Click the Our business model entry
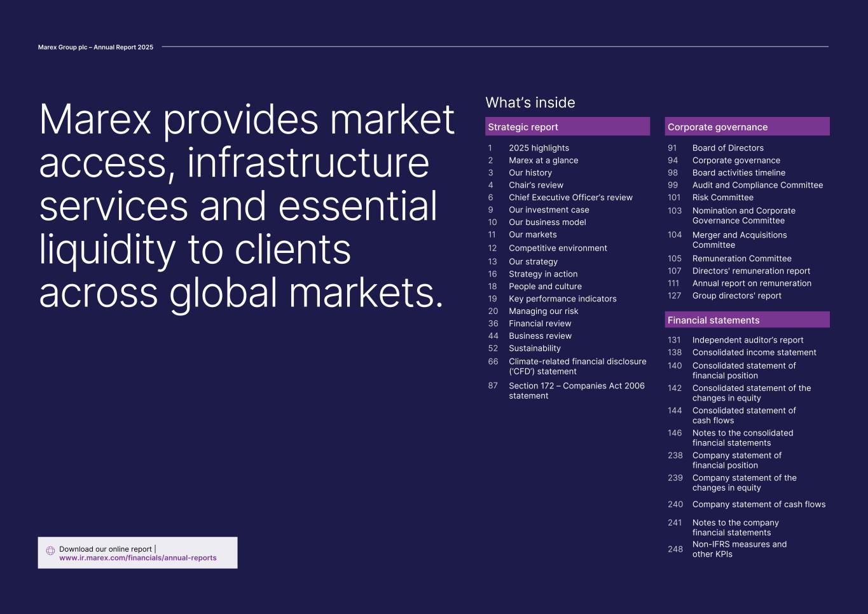 (547, 222)
